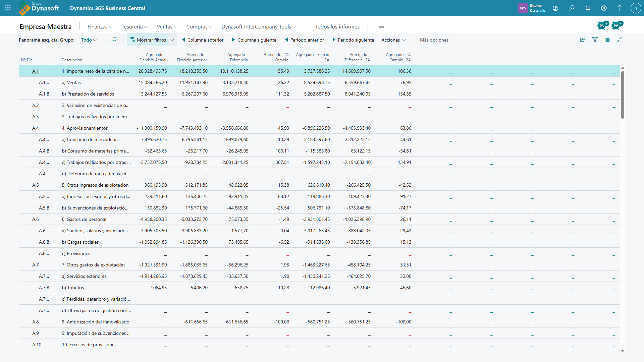Open the help question mark
The image size is (644, 362).
tap(620, 8)
